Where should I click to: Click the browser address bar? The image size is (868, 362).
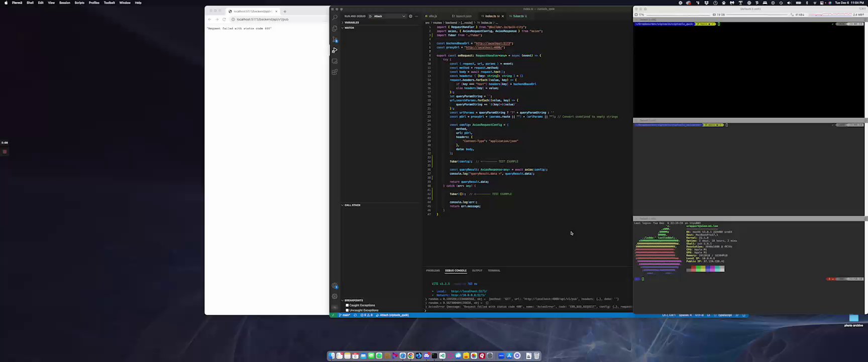point(279,19)
